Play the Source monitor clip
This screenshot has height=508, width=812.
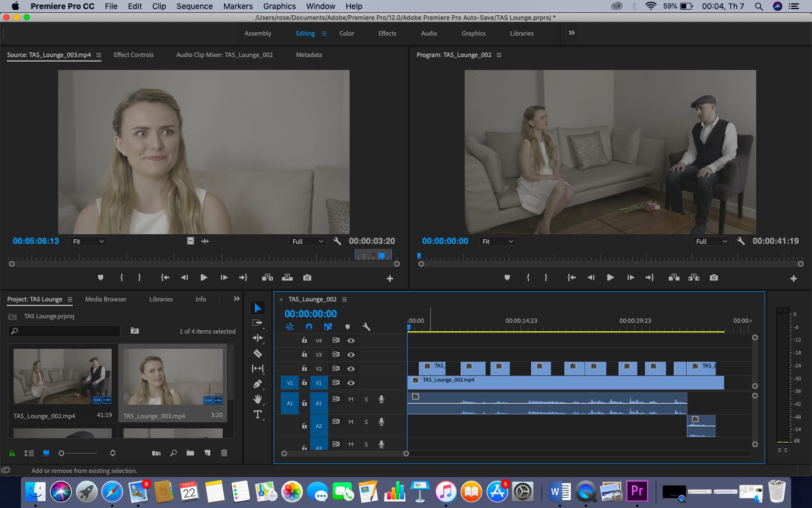(x=204, y=278)
